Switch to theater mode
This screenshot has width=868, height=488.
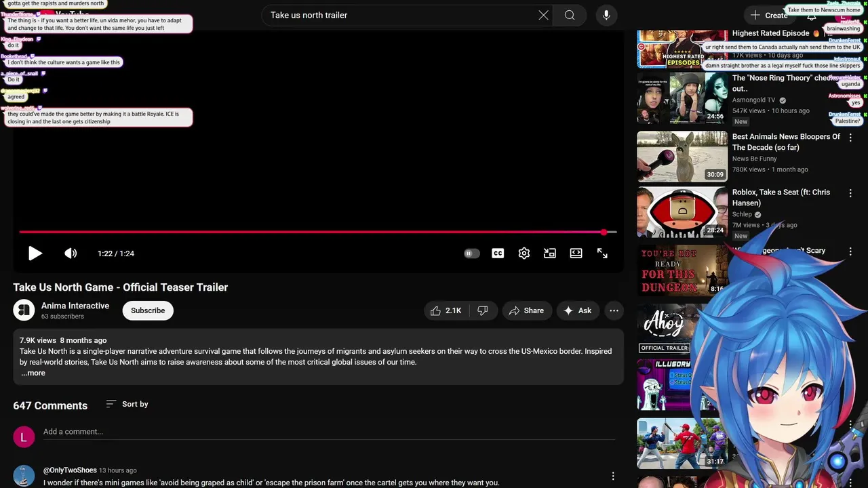(x=576, y=253)
